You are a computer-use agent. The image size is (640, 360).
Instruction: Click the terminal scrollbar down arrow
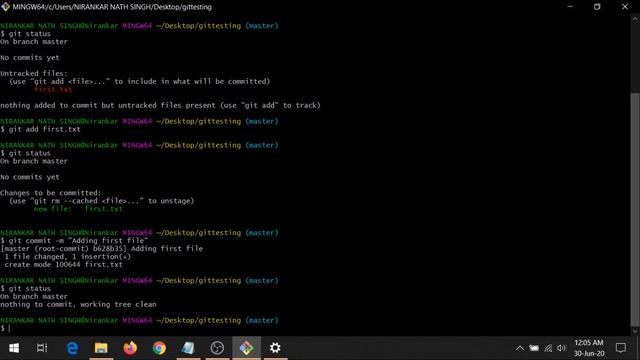(x=635, y=331)
